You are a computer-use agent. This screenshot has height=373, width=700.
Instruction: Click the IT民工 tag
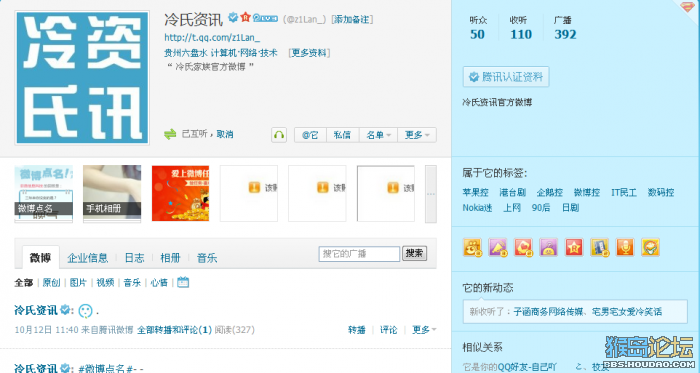coord(624,192)
